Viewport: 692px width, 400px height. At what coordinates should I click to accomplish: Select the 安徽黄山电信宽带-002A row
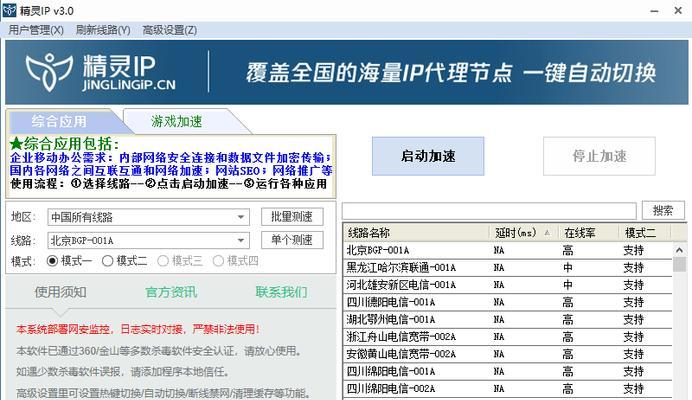tap(508, 354)
